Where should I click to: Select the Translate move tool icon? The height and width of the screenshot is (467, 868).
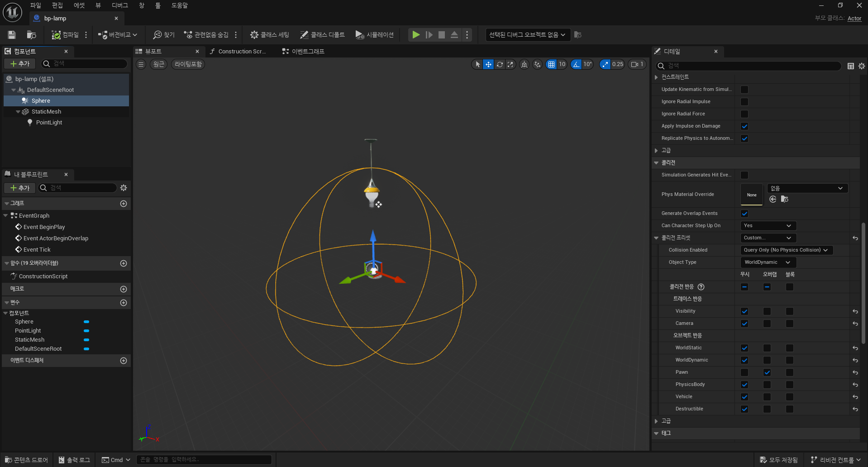pos(488,64)
